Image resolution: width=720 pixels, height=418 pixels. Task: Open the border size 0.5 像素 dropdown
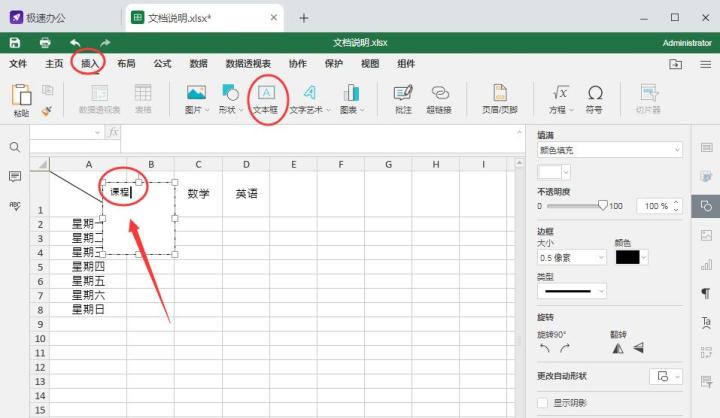coord(572,258)
